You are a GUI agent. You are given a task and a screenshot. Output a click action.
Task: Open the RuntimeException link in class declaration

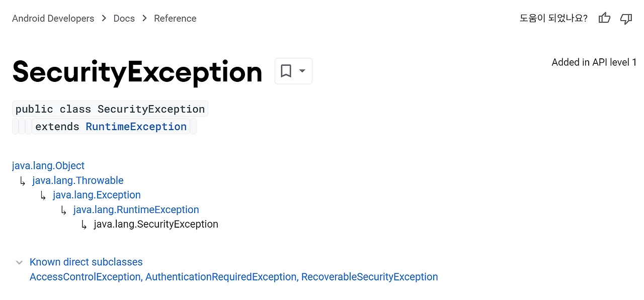point(136,126)
